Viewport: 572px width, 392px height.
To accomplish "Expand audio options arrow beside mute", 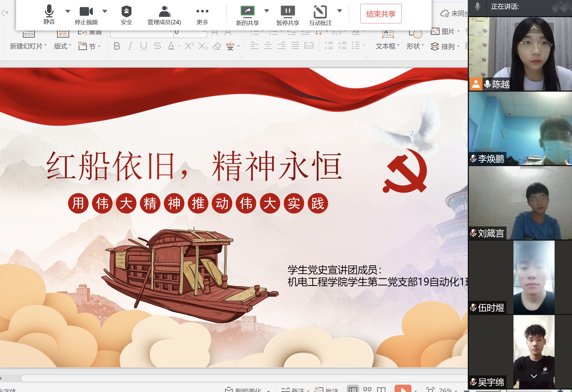I will [68, 11].
